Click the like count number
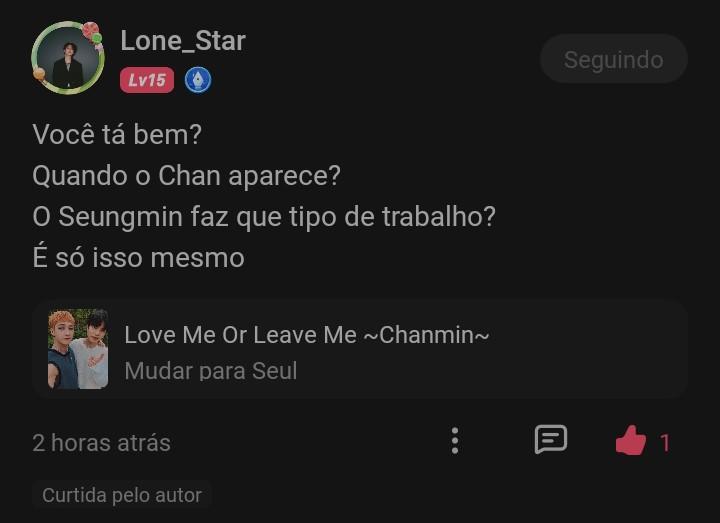The height and width of the screenshot is (523, 720). 665,442
